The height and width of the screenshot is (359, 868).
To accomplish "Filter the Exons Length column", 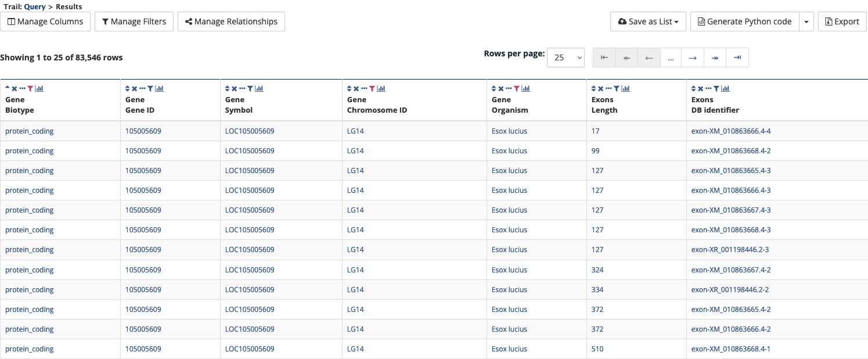I will 617,88.
